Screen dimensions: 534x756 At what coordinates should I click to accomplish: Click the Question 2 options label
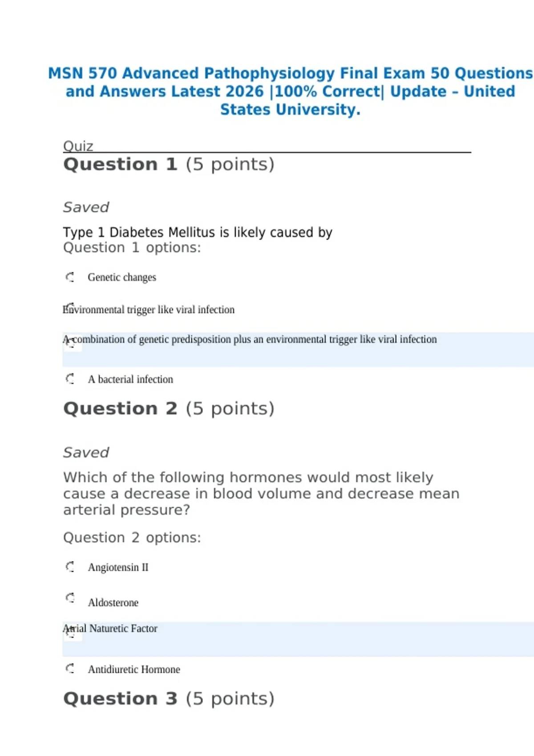coord(132,538)
